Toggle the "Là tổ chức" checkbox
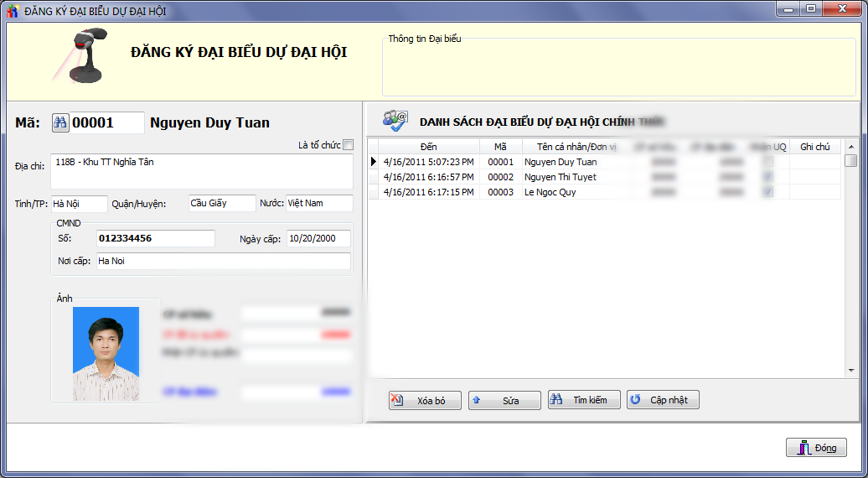The width and height of the screenshot is (868, 478). pyautogui.click(x=349, y=144)
